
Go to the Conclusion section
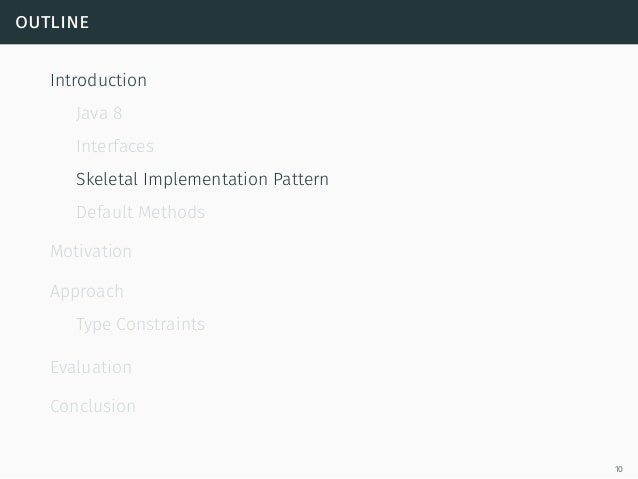click(x=93, y=406)
